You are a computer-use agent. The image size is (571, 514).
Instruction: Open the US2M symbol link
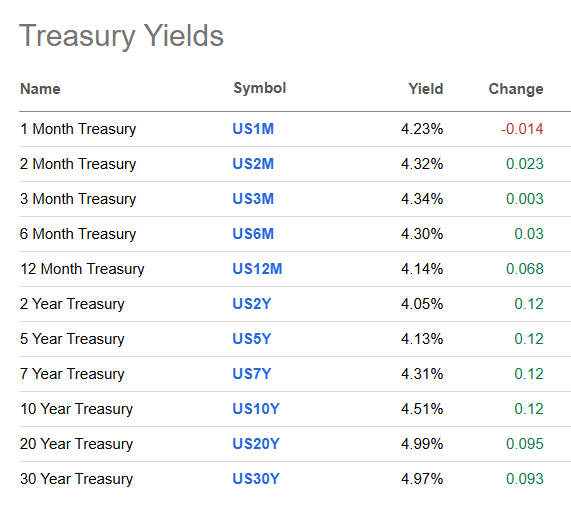(253, 164)
